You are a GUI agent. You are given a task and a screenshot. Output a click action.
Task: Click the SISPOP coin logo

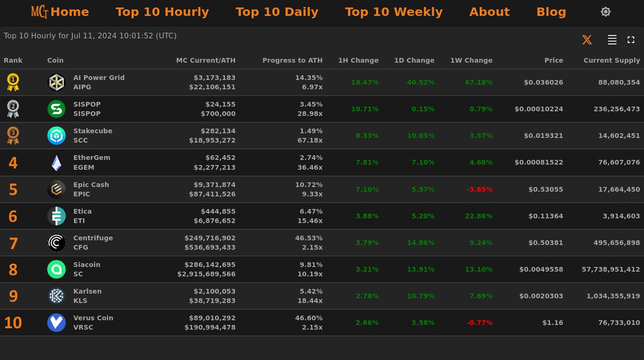56,109
